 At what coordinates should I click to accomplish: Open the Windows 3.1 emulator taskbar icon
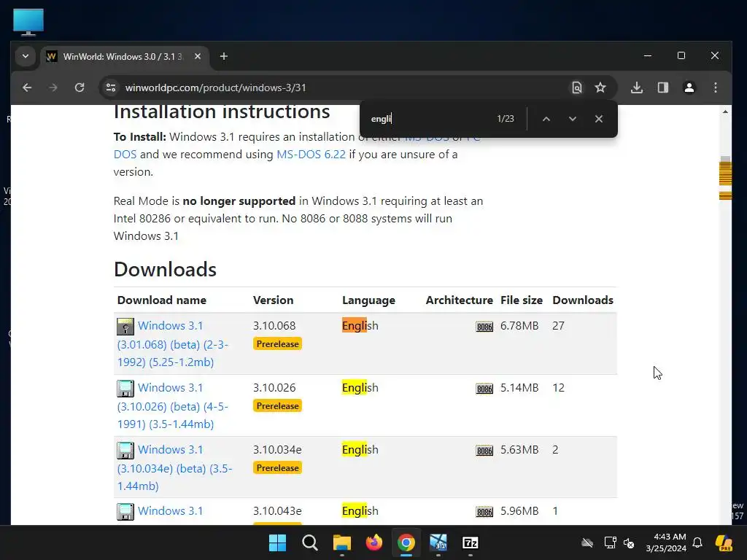tap(438, 542)
